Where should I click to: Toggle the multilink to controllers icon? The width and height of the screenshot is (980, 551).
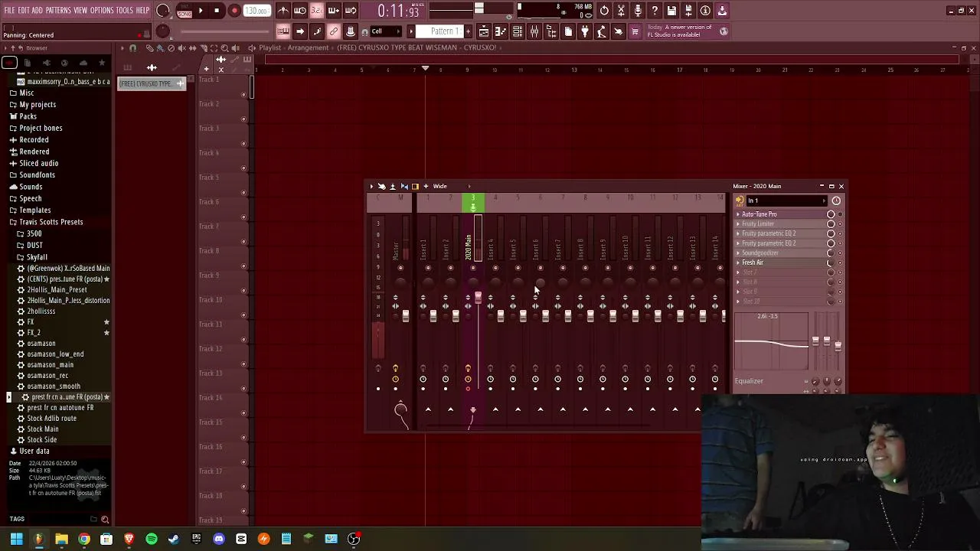tap(334, 31)
